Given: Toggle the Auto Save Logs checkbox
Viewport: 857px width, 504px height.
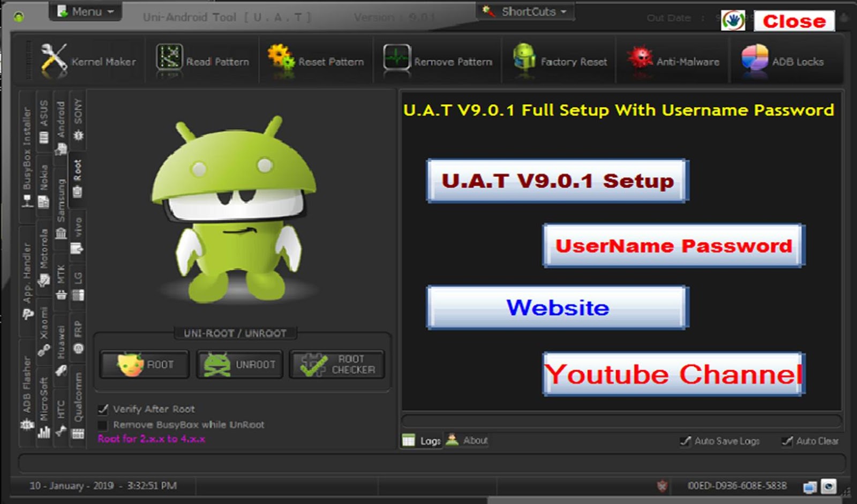Looking at the screenshot, I should [x=685, y=441].
